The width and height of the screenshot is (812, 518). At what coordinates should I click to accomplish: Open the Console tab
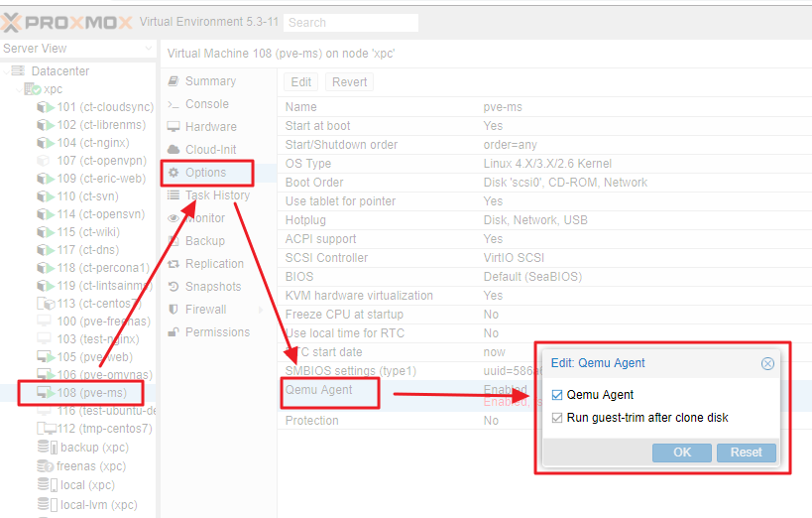[x=218, y=104]
